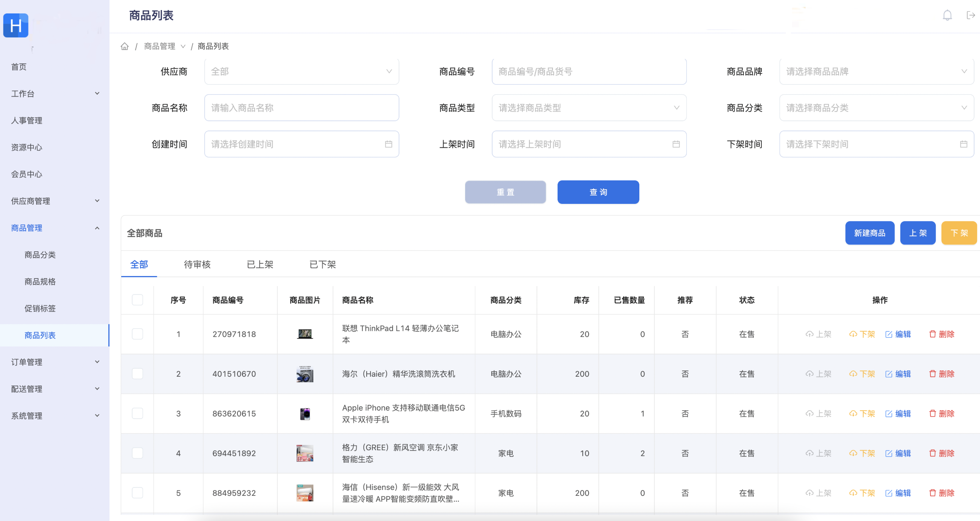Check the box for product 694451892

pos(138,453)
